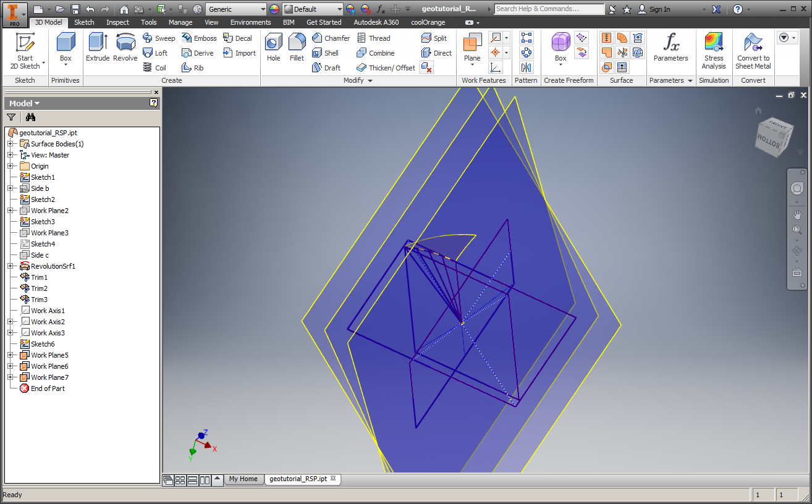Screen dimensions: 812x504
Task: Select the Fillet tool
Action: [x=297, y=48]
